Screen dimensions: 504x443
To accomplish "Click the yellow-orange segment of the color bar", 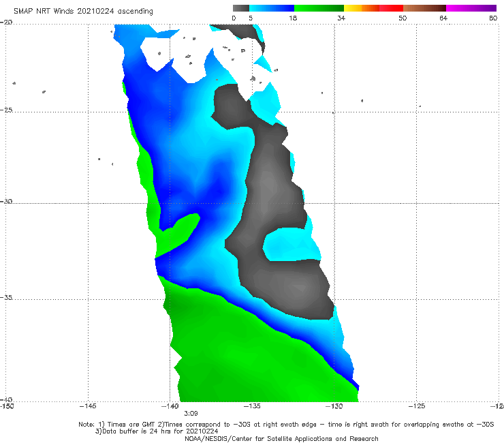I will coord(362,8).
